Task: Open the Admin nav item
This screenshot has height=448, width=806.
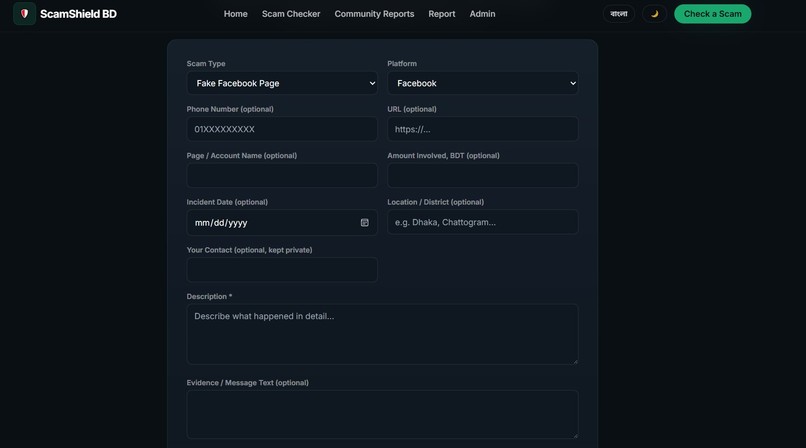Action: point(482,14)
